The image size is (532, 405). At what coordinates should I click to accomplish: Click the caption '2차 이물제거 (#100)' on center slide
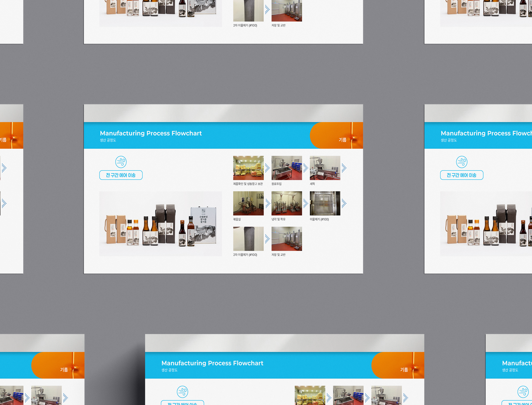tap(245, 255)
